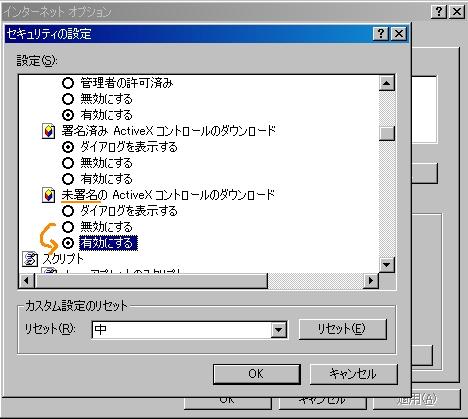Click the vertical scrollbar thumb
The width and height of the screenshot is (468, 419).
pos(387,133)
